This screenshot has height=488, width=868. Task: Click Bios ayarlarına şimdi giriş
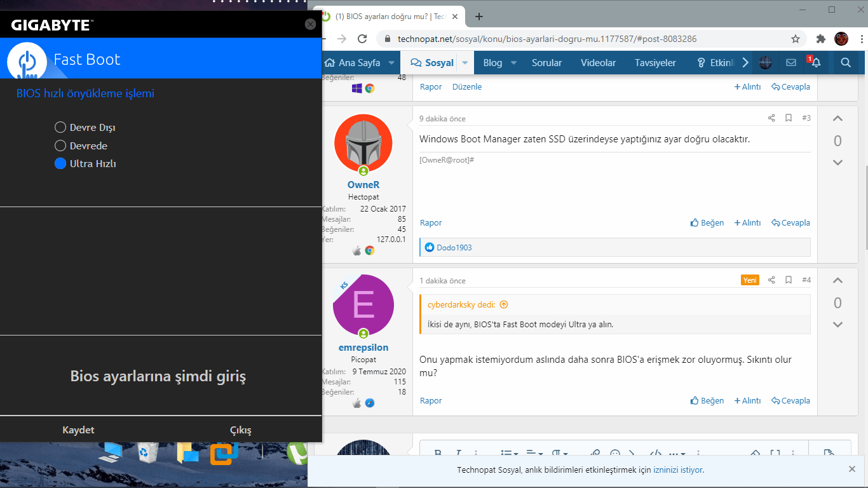click(x=158, y=376)
